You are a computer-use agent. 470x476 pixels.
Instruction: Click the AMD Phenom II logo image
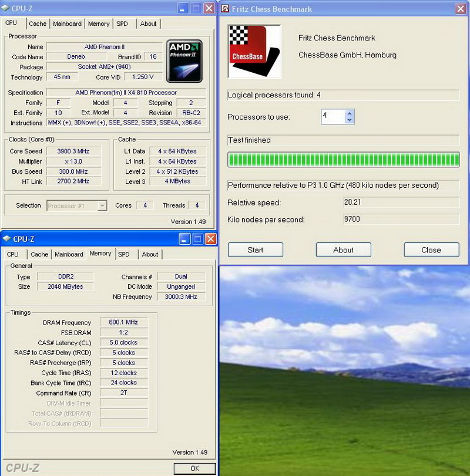184,61
